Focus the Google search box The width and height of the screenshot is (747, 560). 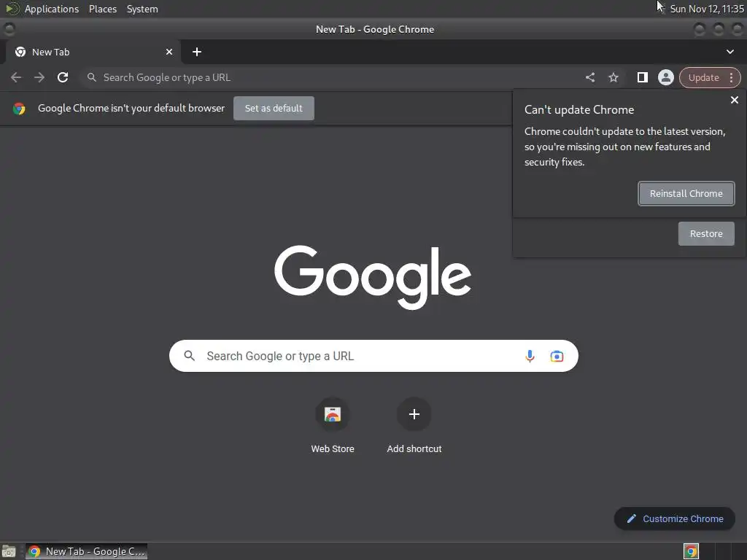coord(373,356)
